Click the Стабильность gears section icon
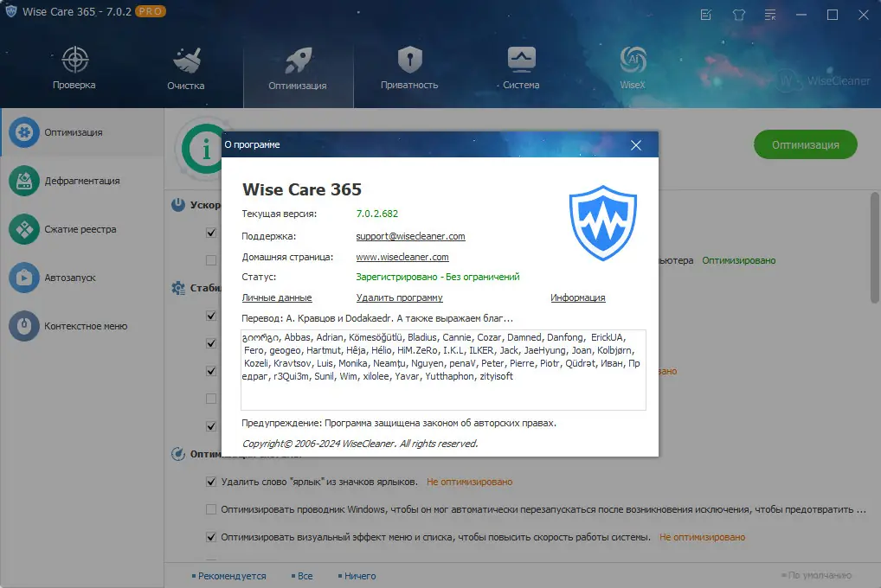The height and width of the screenshot is (588, 881). (178, 288)
